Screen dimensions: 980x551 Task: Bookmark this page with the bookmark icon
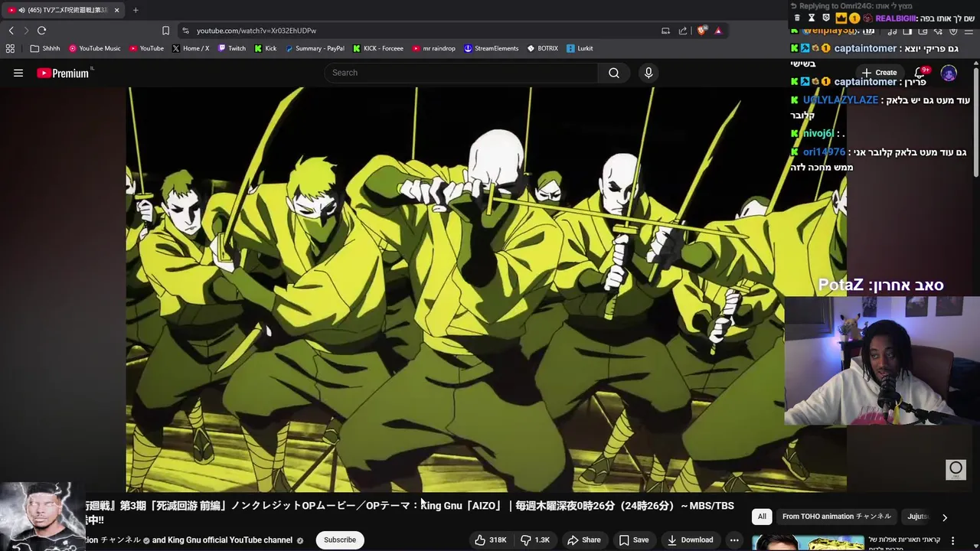pyautogui.click(x=165, y=31)
